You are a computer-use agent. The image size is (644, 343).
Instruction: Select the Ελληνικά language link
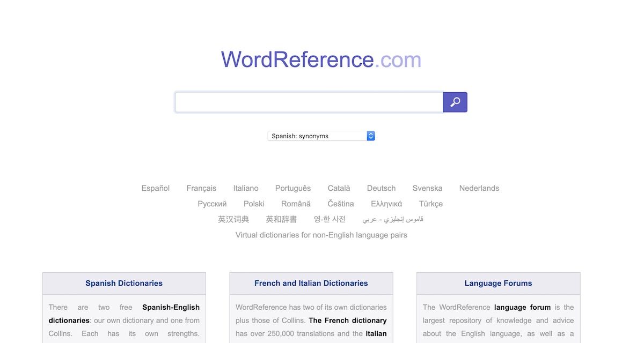pyautogui.click(x=386, y=204)
